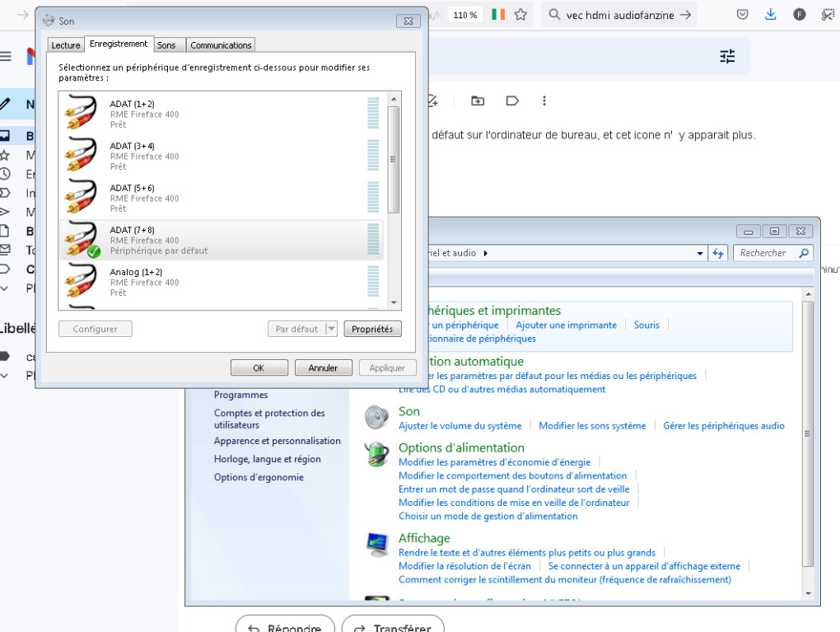The width and height of the screenshot is (840, 632).
Task: Open 'Options d'ergonomie' sidebar link
Action: (259, 477)
